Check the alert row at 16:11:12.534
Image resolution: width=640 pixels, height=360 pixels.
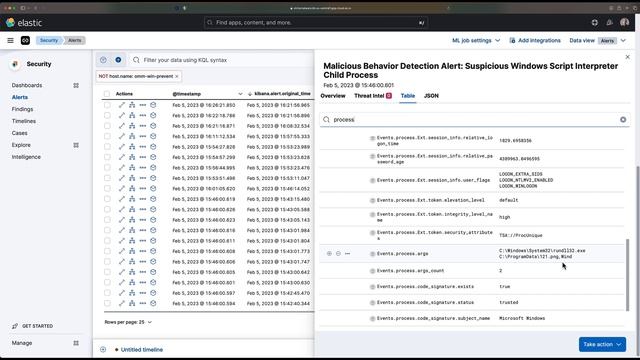coord(107,136)
